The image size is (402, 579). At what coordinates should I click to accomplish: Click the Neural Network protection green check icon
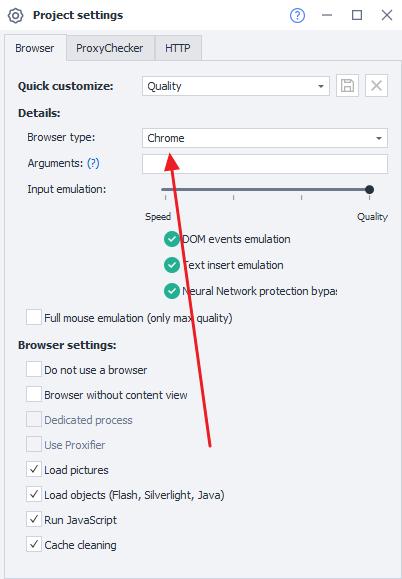coord(172,291)
